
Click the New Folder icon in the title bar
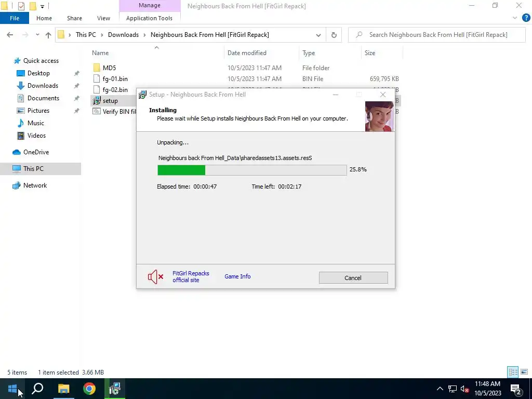[33, 6]
